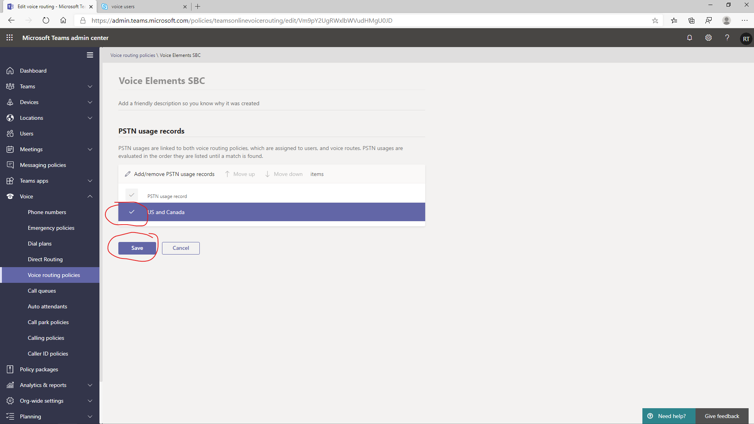This screenshot has width=754, height=424.
Task: Open Auto attendants under Voice
Action: [47, 306]
